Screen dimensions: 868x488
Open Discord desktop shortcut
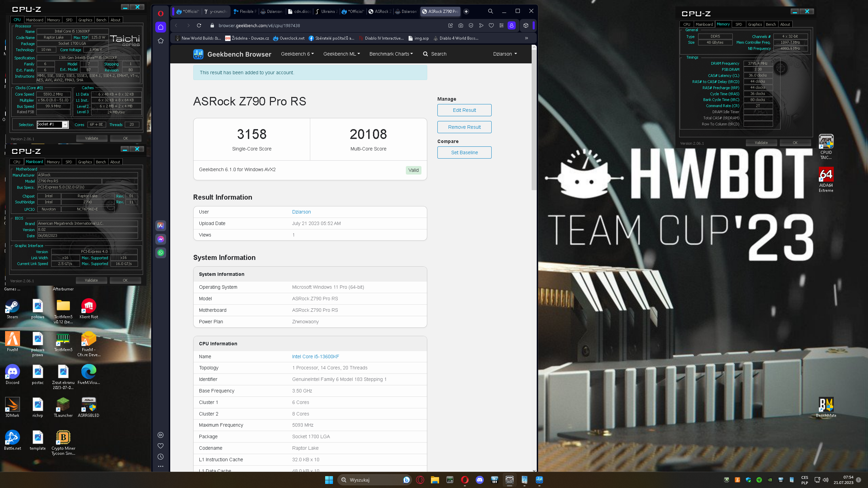[x=12, y=375]
